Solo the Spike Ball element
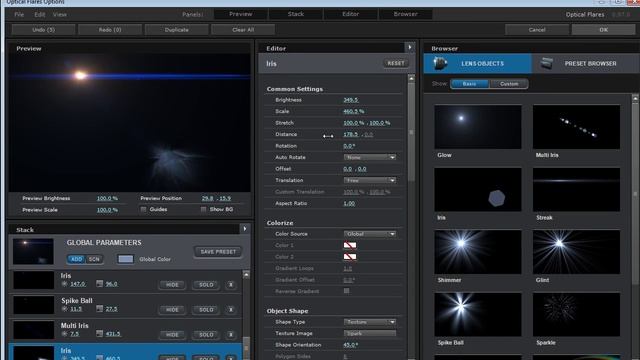 click(206, 309)
